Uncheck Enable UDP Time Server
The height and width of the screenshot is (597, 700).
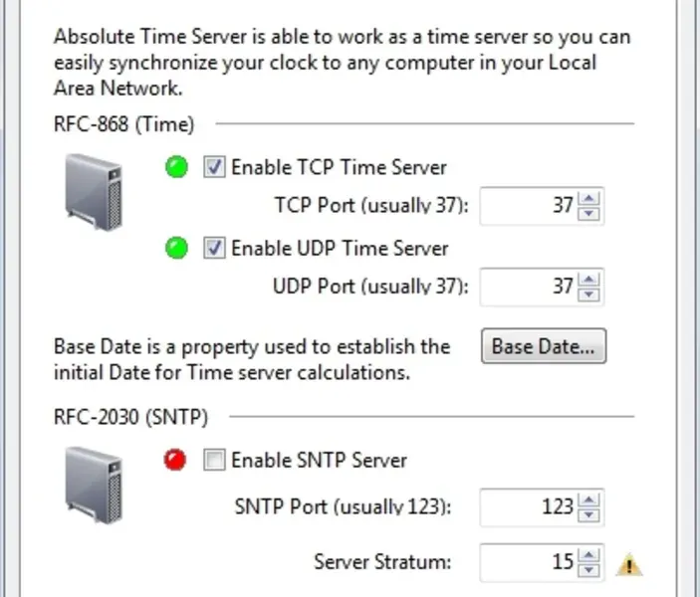(214, 249)
